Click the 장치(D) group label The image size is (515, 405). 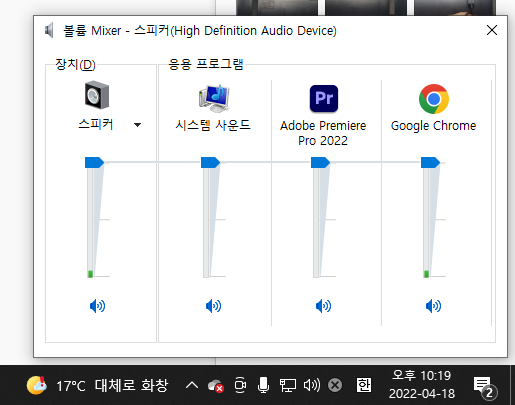click(75, 64)
